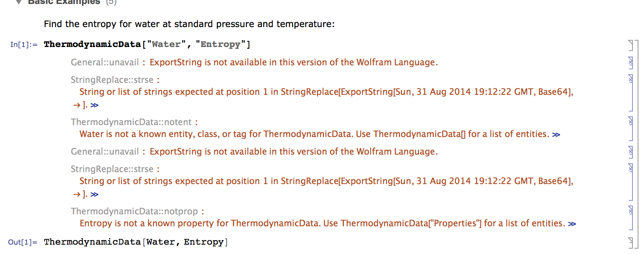Select the In[1] input cell bracket
The width and height of the screenshot is (644, 255).
coord(630,45)
